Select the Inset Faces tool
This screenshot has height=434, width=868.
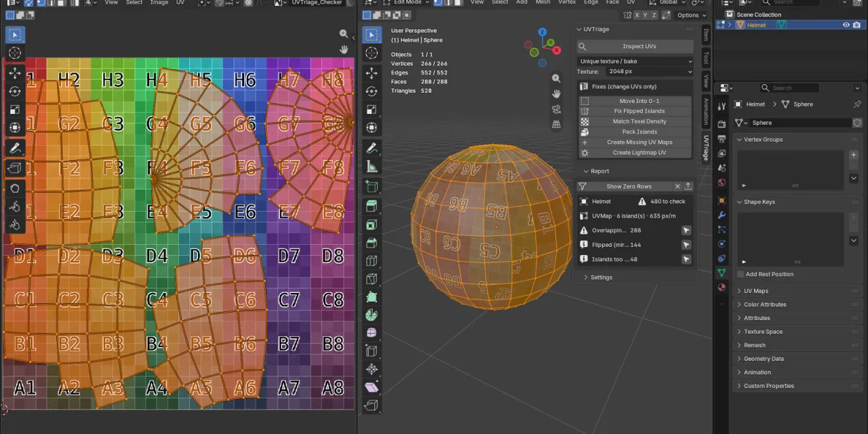[x=371, y=224]
